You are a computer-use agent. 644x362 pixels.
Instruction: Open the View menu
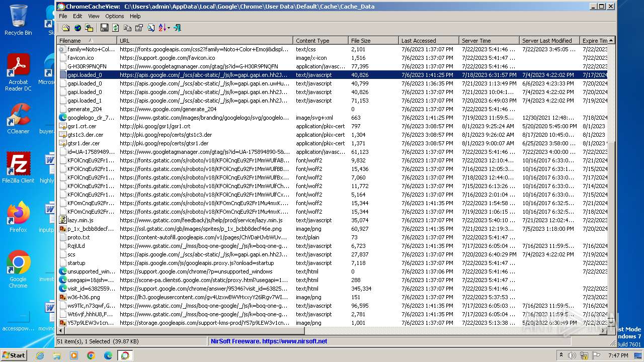pyautogui.click(x=94, y=16)
